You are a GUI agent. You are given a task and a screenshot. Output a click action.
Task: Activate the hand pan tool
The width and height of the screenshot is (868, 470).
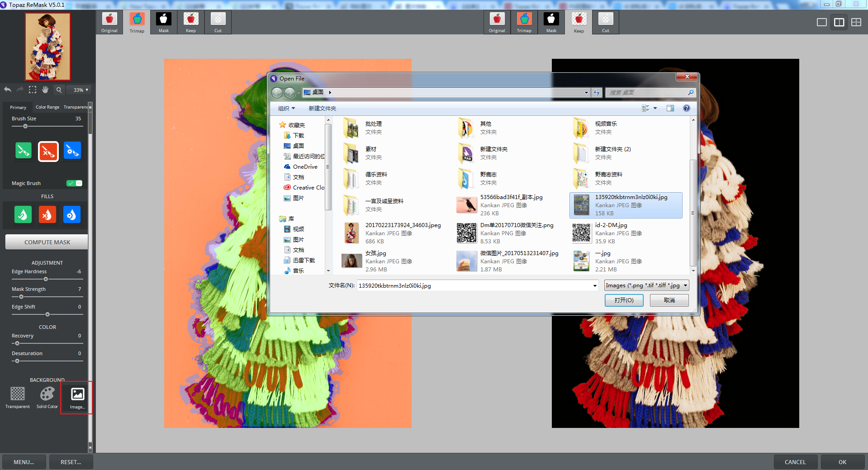(45, 90)
